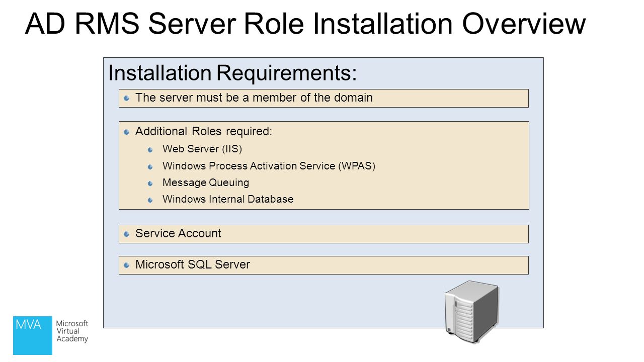Click the bullet beside "Service Account"
Screen dimensions: 644x362
[x=127, y=234]
